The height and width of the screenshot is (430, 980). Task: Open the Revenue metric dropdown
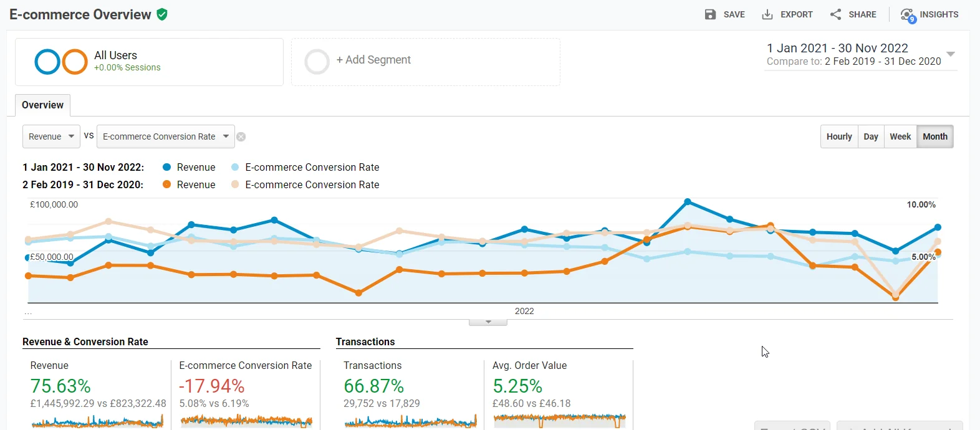click(x=51, y=136)
